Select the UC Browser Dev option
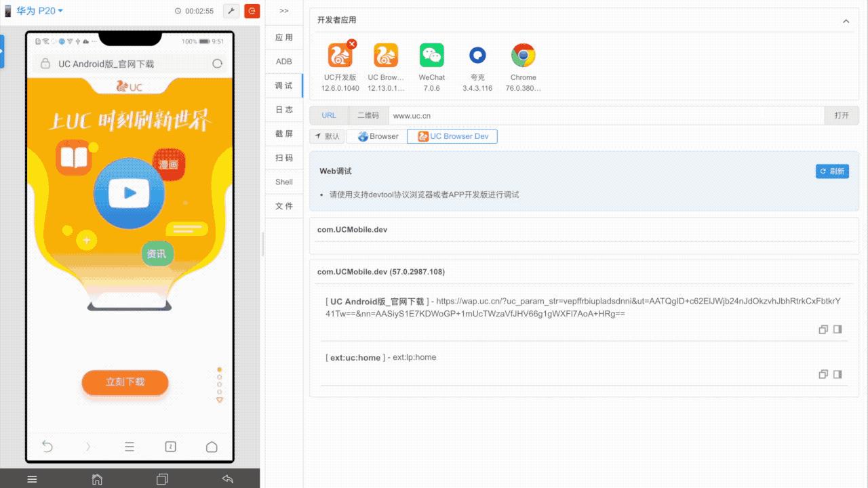 pyautogui.click(x=452, y=136)
